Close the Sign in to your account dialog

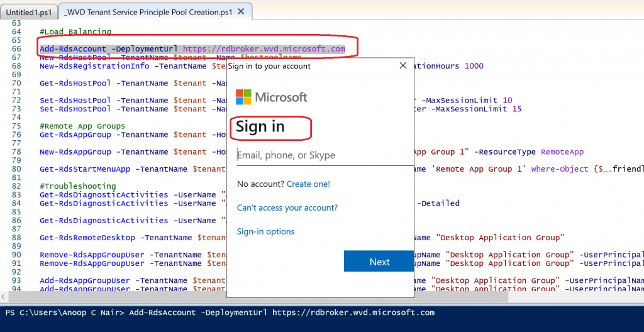click(x=403, y=65)
